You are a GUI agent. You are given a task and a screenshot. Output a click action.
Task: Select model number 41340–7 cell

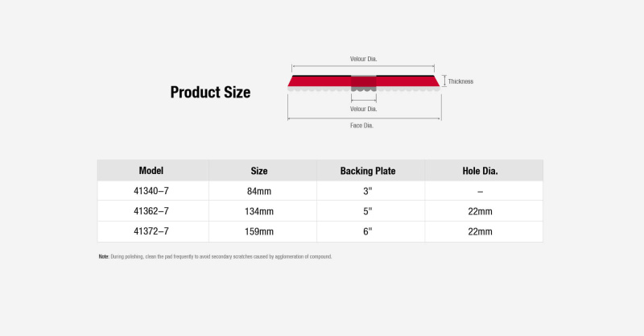tap(151, 191)
